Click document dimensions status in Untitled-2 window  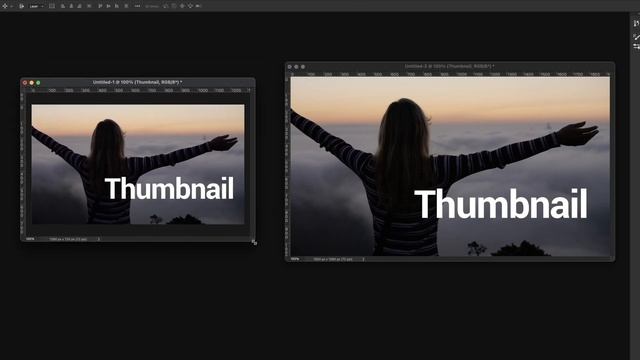point(333,259)
